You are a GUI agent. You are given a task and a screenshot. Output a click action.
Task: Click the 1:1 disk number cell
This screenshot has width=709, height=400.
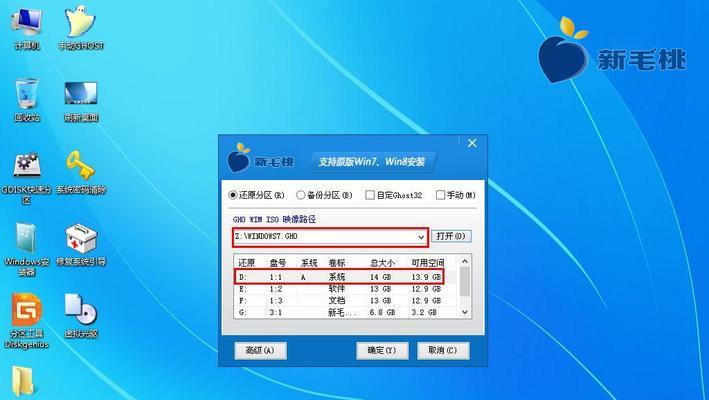click(x=276, y=277)
